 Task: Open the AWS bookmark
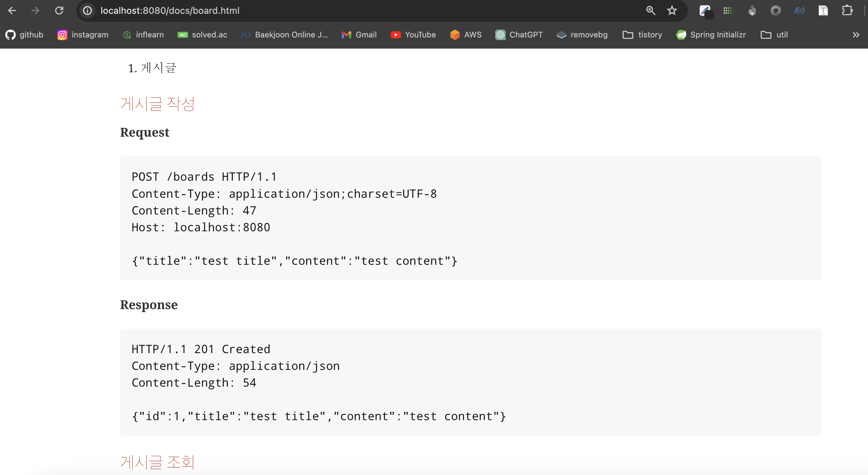pos(466,35)
